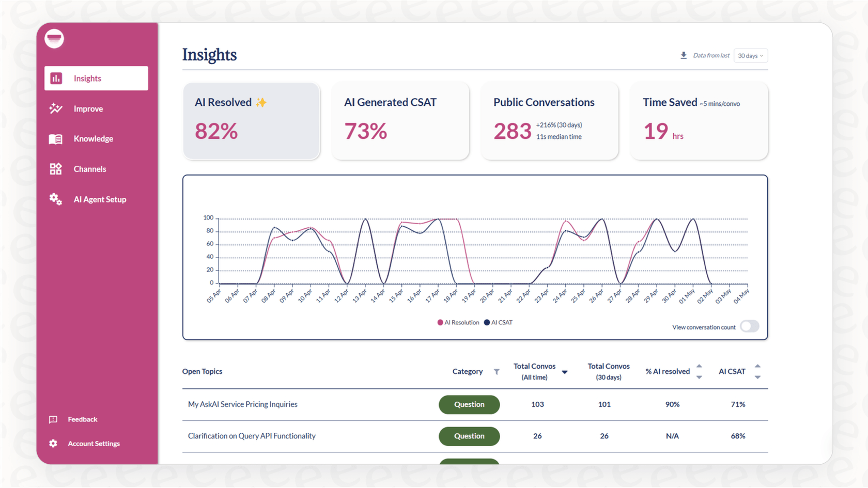Select Improve from the sidebar navigation
868x488 pixels.
coord(88,108)
